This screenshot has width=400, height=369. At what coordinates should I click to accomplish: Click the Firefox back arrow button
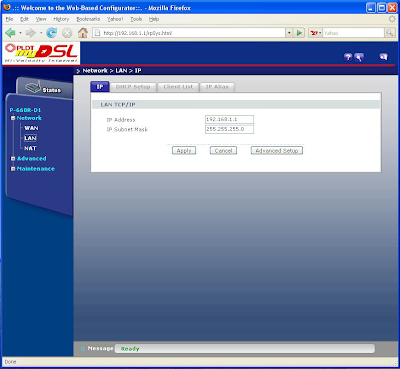[x=10, y=33]
